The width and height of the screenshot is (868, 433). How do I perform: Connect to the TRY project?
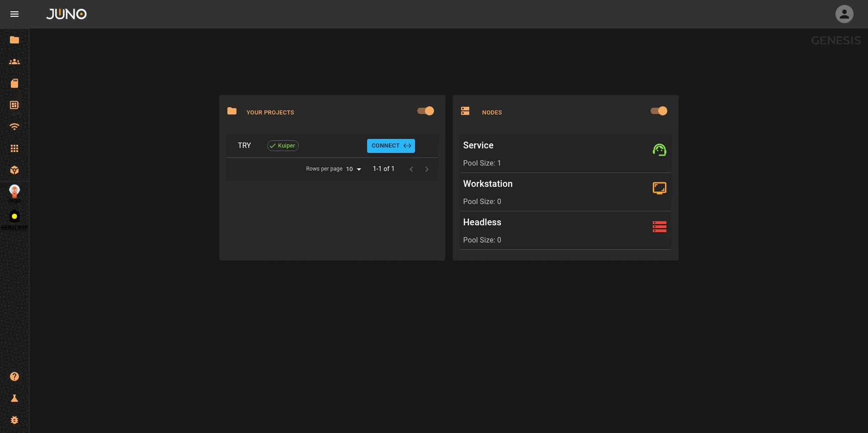point(391,146)
